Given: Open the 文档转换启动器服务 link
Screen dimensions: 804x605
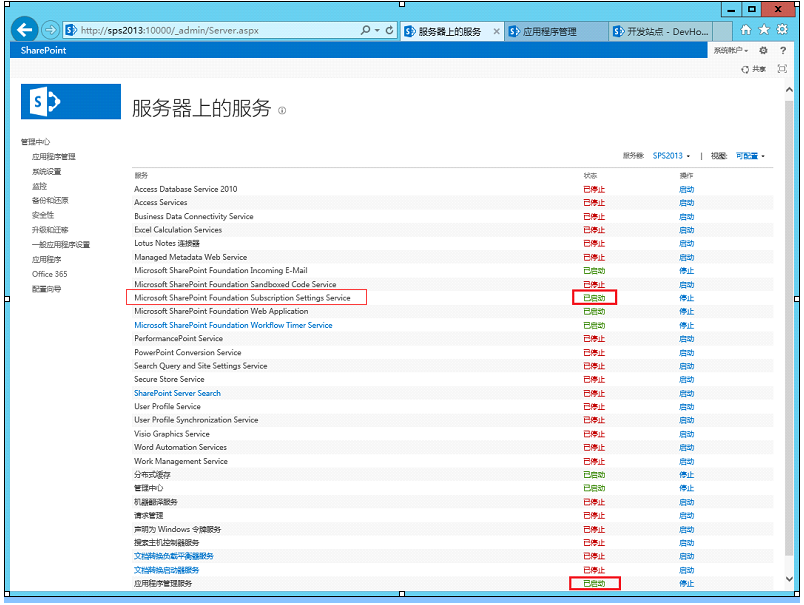Looking at the screenshot, I should (x=167, y=570).
